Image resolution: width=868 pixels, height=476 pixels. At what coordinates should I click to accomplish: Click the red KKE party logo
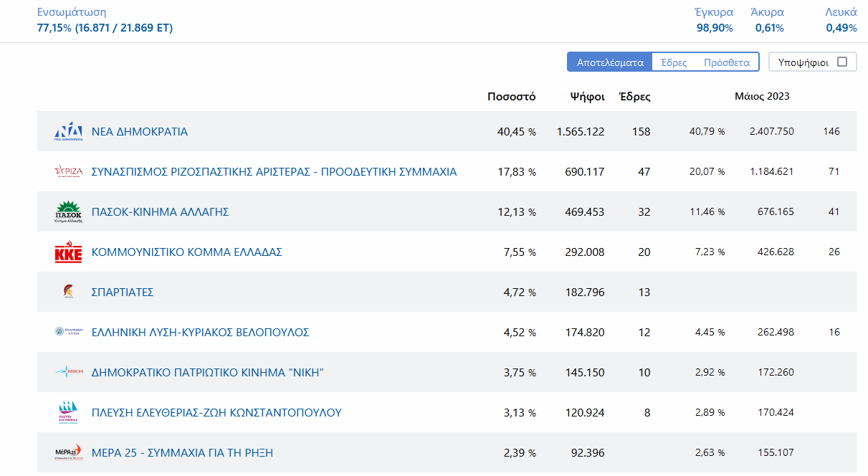tap(69, 252)
